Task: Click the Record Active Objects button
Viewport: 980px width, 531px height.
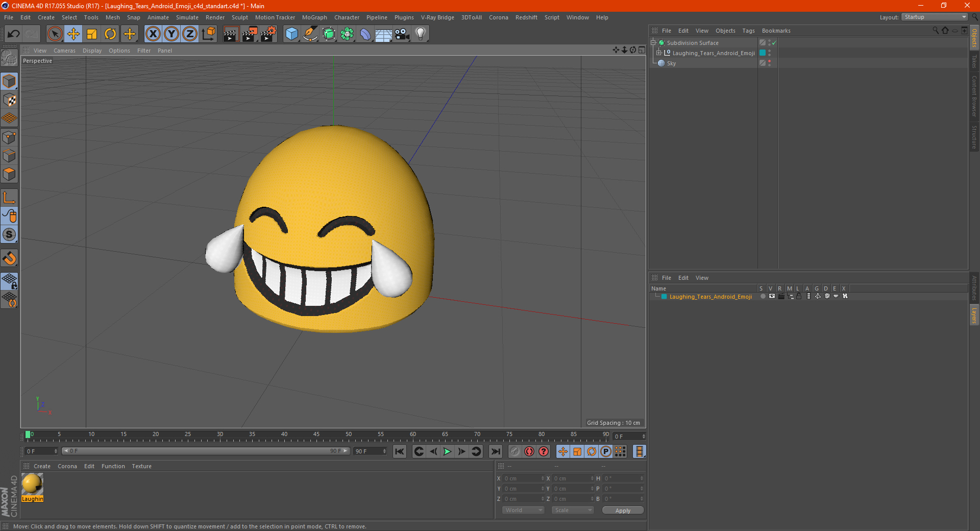Action: tap(515, 451)
